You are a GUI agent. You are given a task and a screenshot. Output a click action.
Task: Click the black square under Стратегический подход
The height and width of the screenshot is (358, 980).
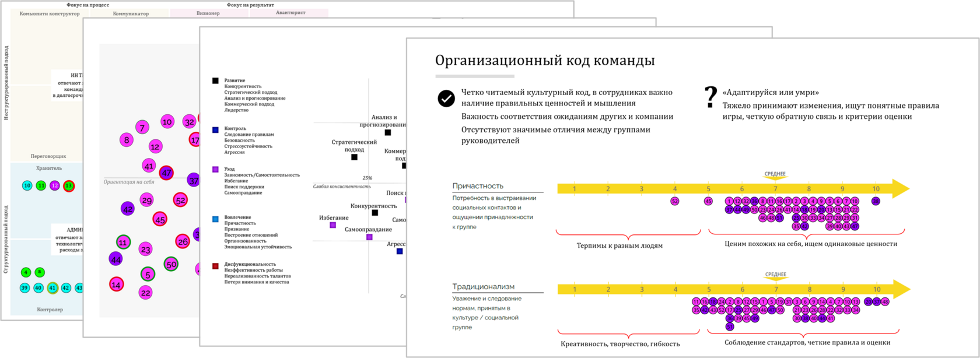tap(354, 157)
